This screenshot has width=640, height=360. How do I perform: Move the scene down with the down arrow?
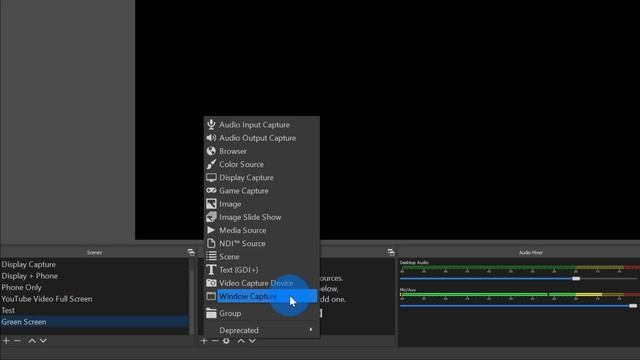click(43, 340)
